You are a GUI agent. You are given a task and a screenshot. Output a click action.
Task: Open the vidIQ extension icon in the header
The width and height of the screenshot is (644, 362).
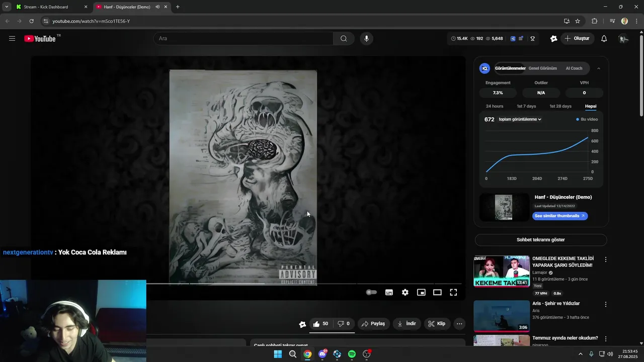click(x=513, y=39)
